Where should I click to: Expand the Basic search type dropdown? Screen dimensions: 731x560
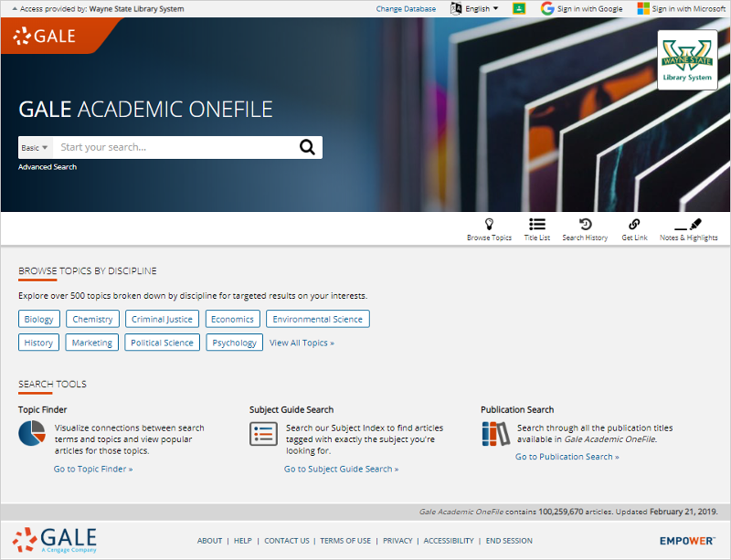point(35,148)
